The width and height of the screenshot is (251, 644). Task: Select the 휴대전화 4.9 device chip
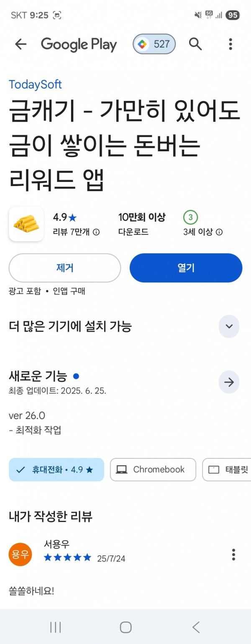tap(56, 470)
